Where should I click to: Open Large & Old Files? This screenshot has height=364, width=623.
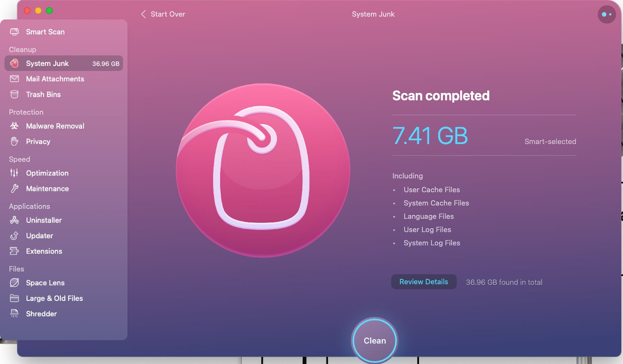tap(64, 298)
